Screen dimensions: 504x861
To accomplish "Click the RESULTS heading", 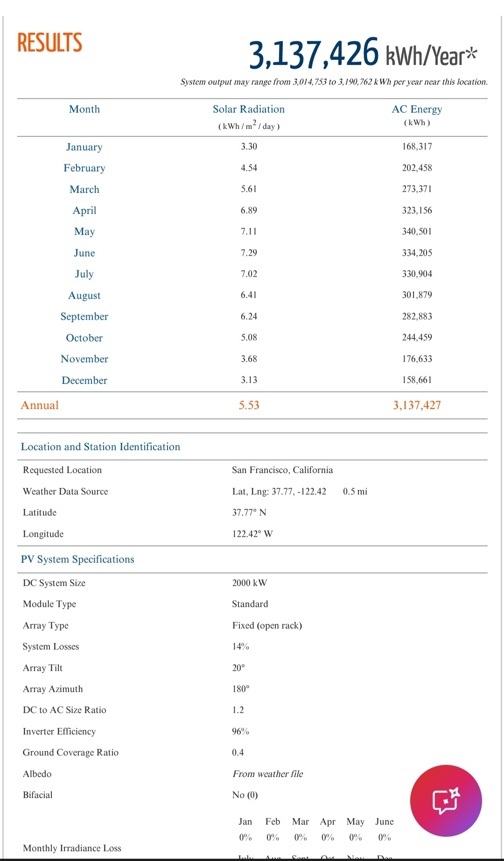I will (50, 43).
